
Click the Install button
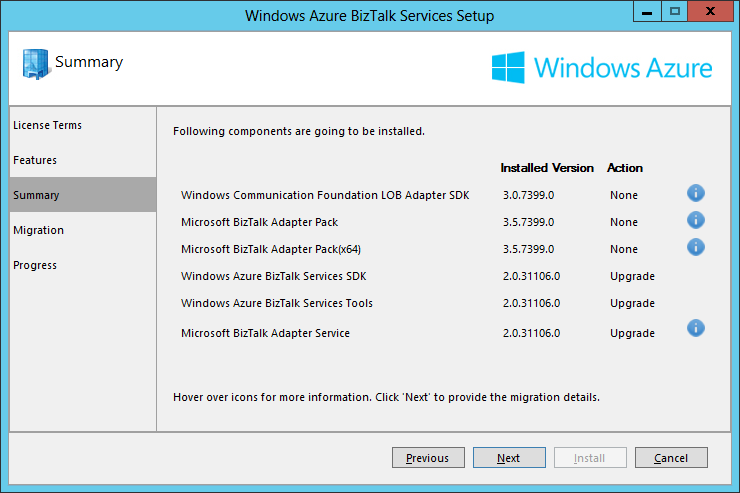pyautogui.click(x=590, y=458)
